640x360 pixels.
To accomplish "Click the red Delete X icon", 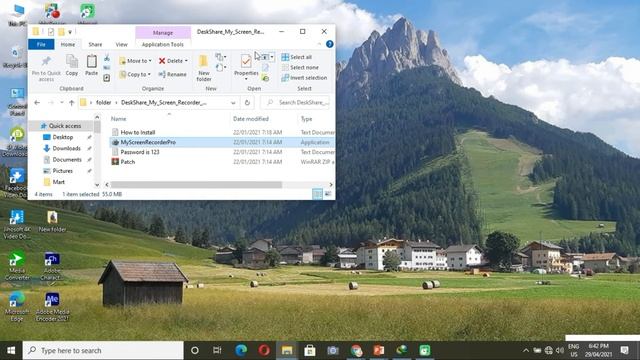I will (162, 61).
